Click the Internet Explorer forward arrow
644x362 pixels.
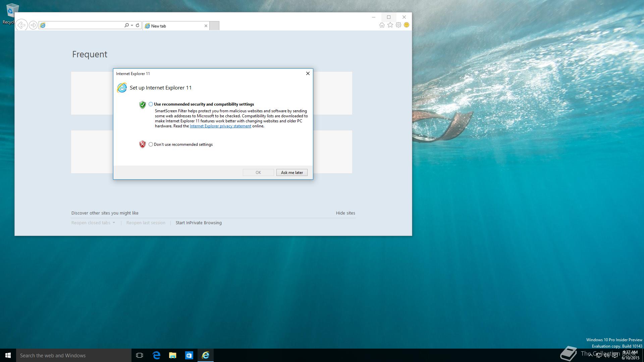(33, 25)
